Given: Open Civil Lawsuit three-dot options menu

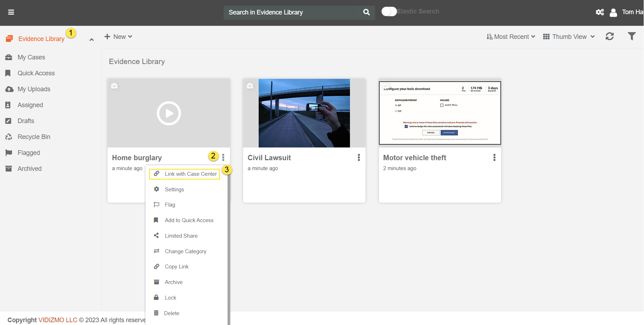Looking at the screenshot, I should click(x=358, y=158).
